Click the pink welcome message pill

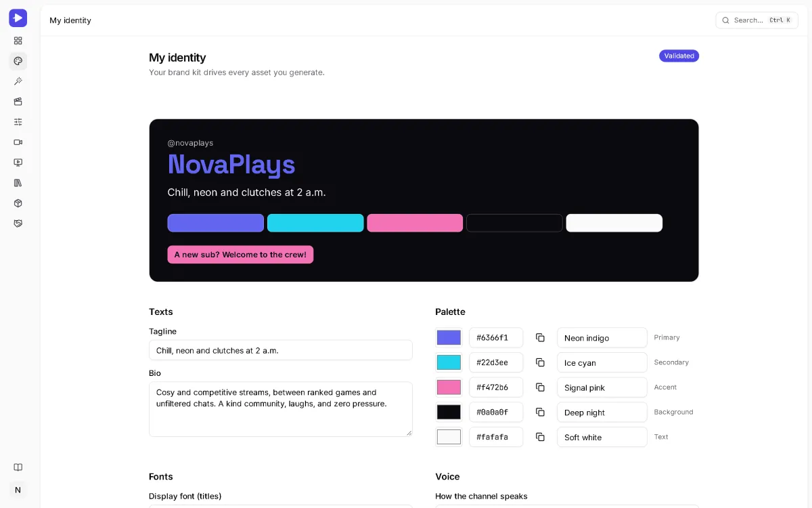240,255
